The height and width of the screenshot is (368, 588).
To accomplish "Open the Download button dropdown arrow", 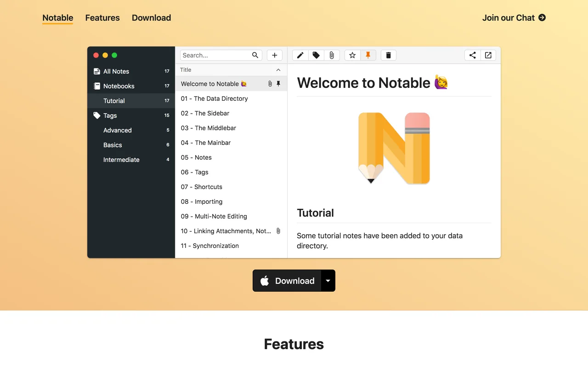I will 328,281.
